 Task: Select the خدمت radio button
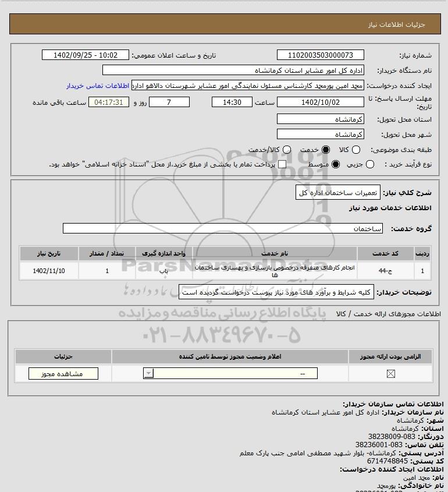[326, 150]
